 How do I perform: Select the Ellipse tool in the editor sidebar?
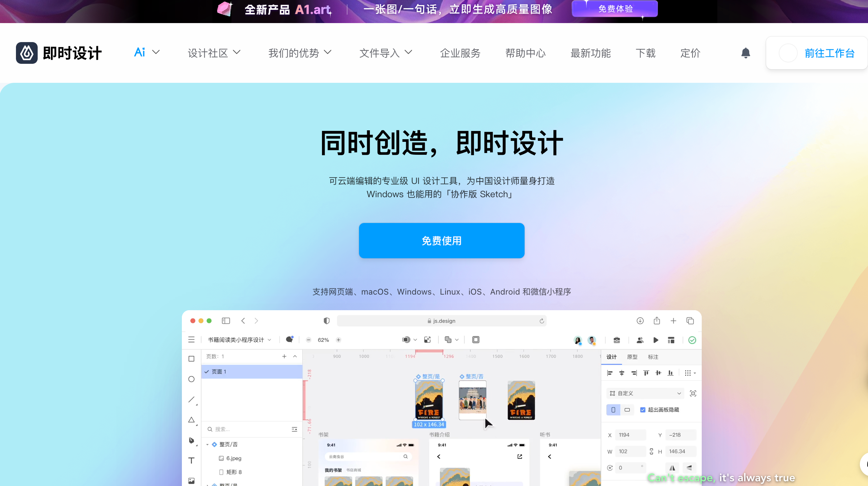191,379
